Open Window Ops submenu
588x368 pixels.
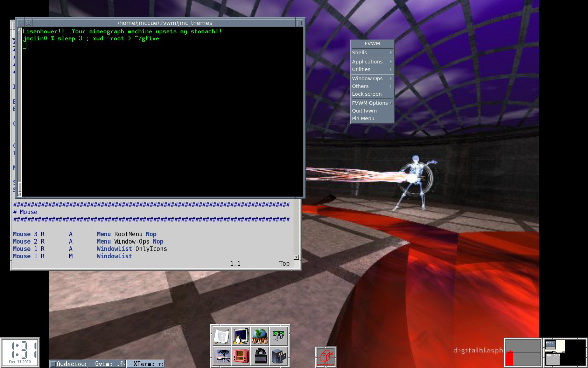click(x=372, y=79)
